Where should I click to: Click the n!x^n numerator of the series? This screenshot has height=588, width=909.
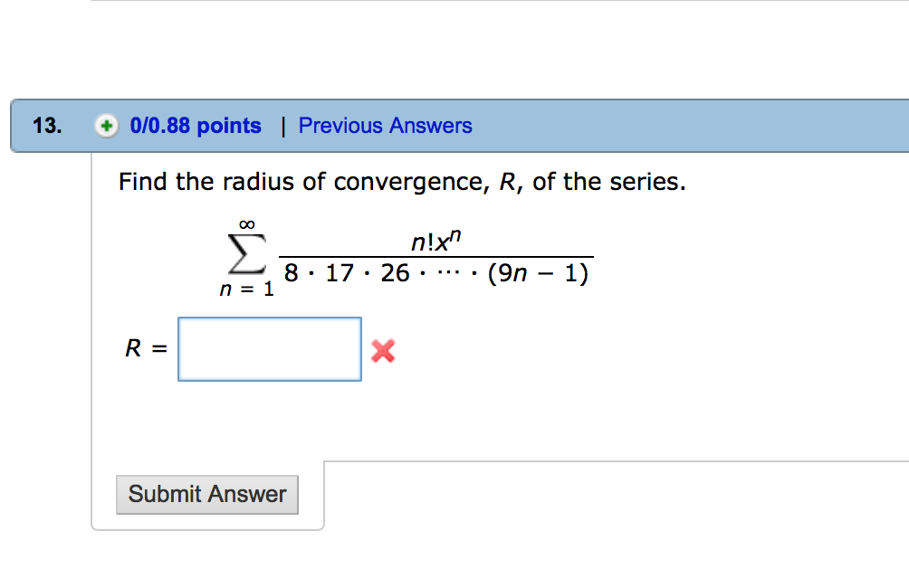coord(436,241)
